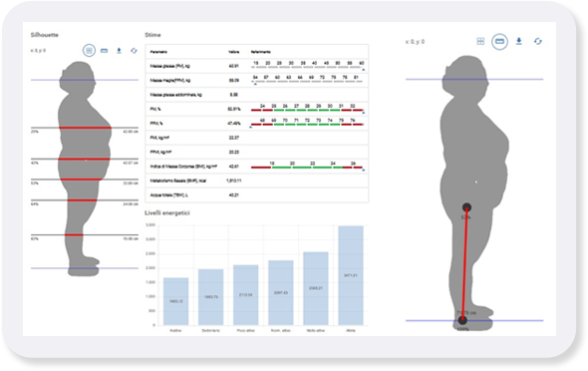Select the knee marker dot on right silhouette

(x=466, y=207)
